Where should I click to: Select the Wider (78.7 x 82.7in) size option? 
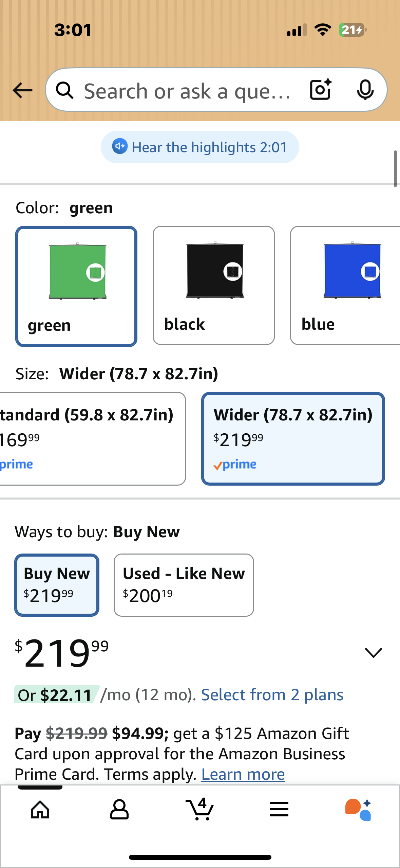point(293,438)
